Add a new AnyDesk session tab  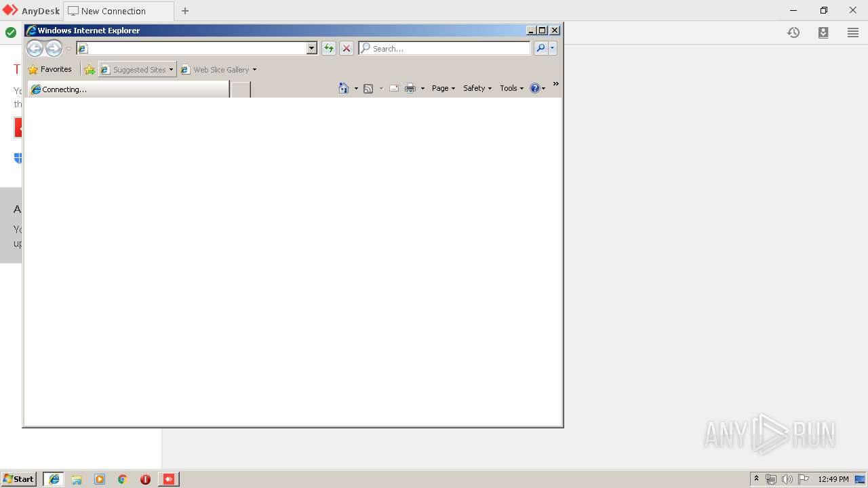coord(185,11)
